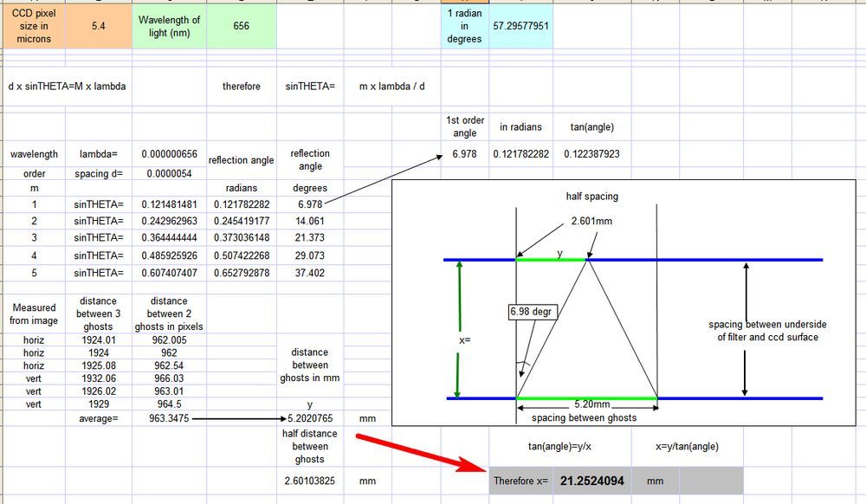Click the '1 radian in degrees' cell
866x504 pixels.
coord(465,26)
